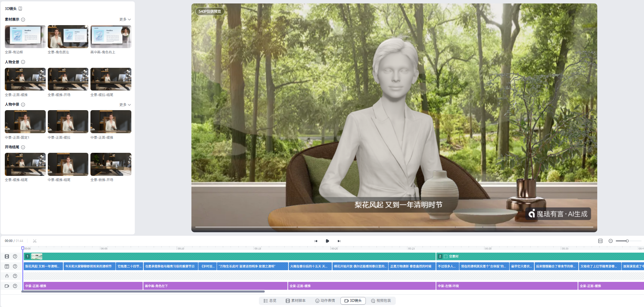Click info icon beside 人物全景
The width and height of the screenshot is (644, 307).
point(23,62)
